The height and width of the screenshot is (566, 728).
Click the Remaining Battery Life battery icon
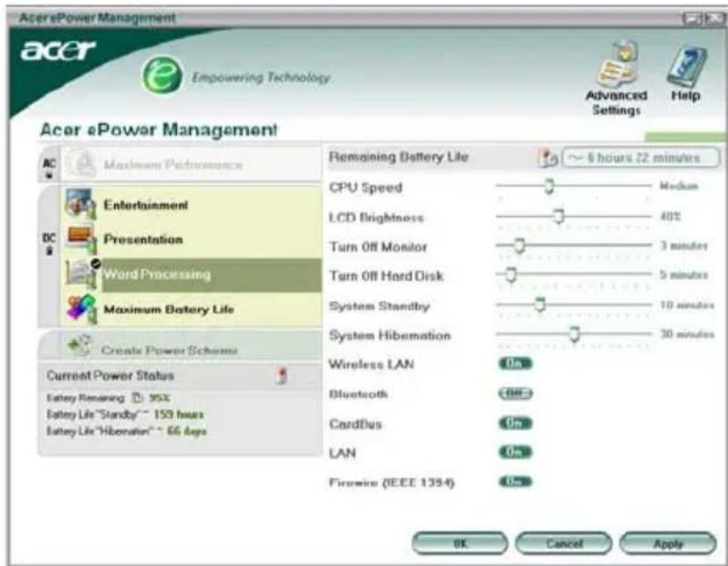click(x=548, y=158)
